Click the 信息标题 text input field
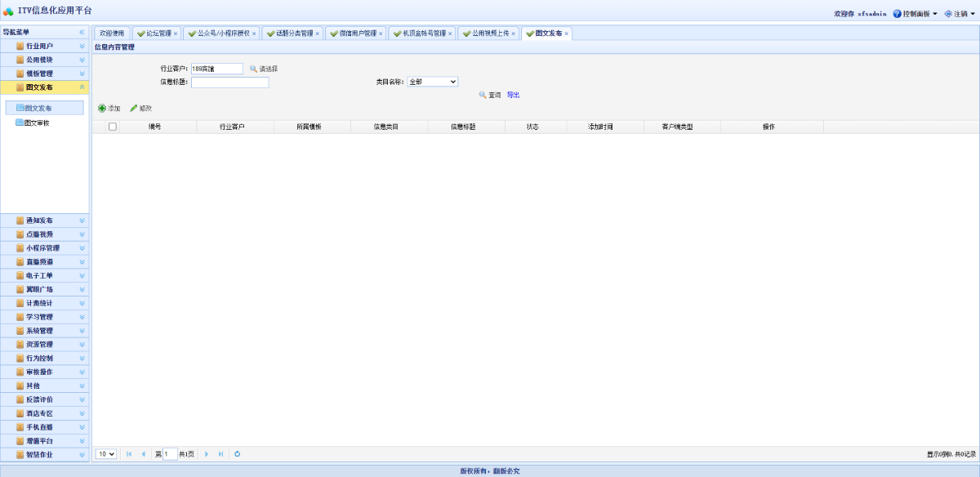 tap(229, 82)
